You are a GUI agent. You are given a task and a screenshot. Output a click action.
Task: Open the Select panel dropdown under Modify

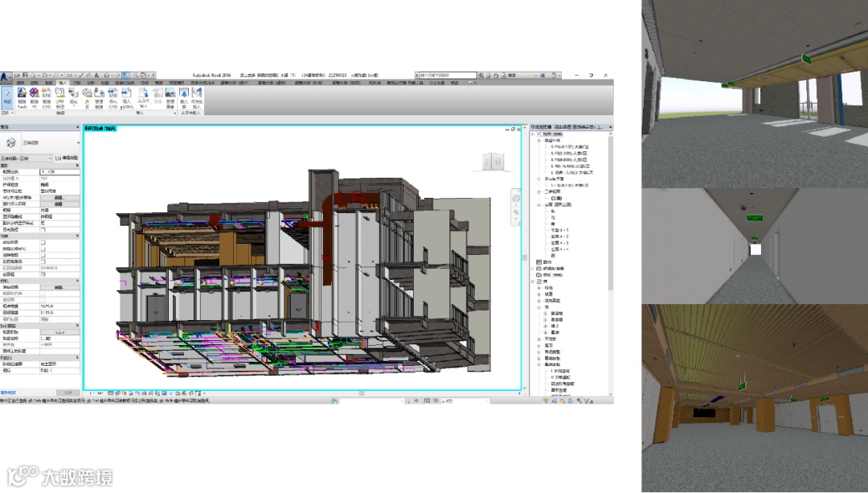coord(7,113)
